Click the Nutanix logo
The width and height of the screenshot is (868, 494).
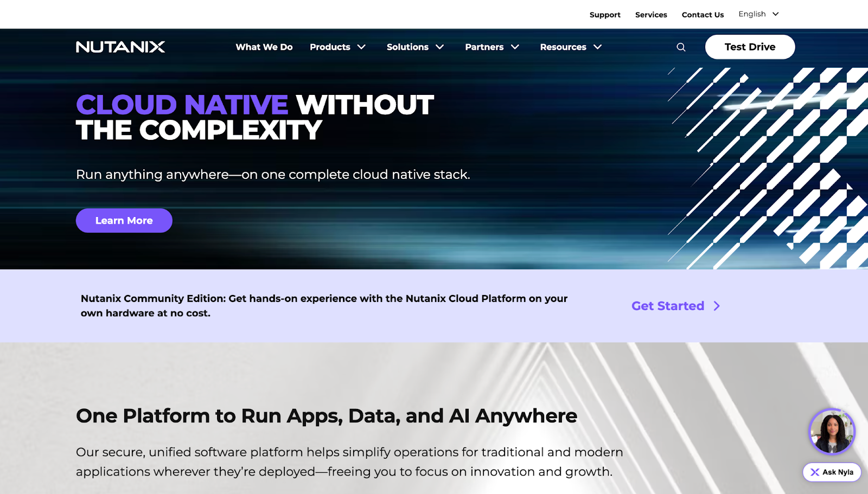[120, 47]
